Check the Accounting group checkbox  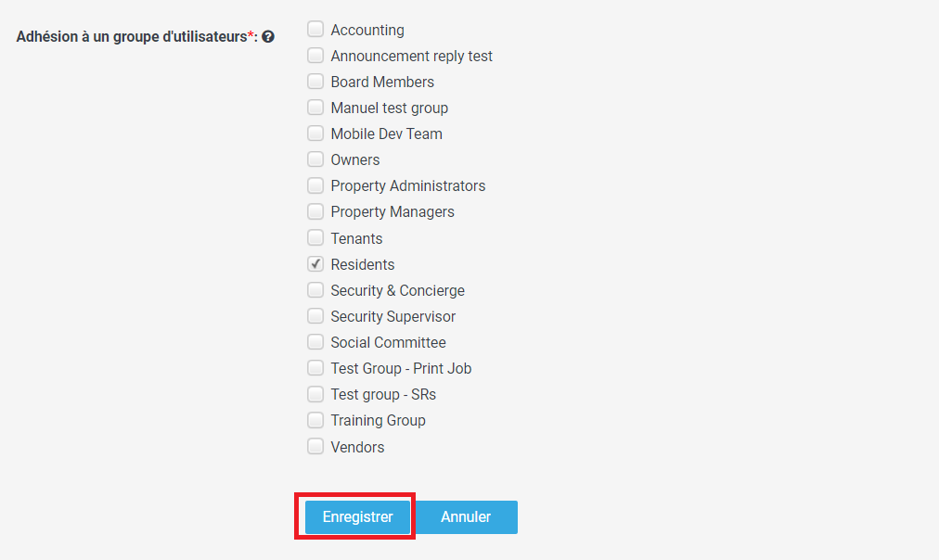point(315,30)
